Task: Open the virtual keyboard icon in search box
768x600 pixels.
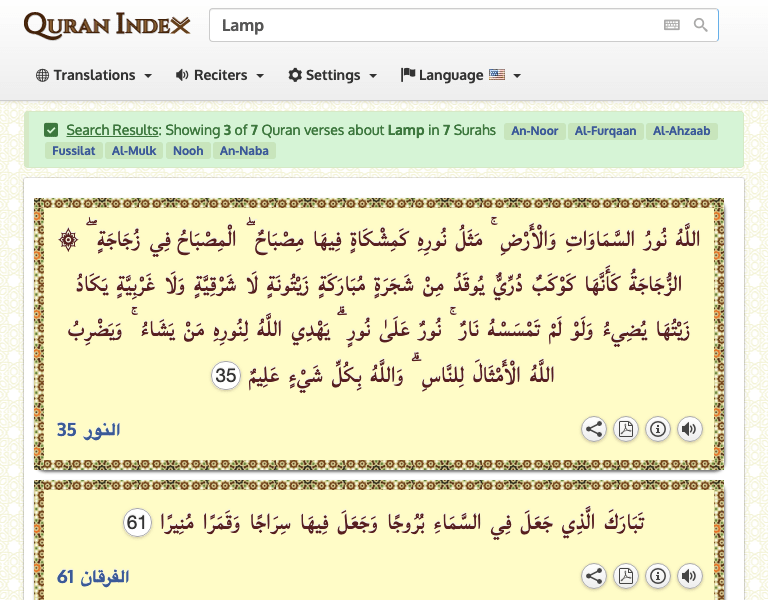Action: tap(672, 25)
